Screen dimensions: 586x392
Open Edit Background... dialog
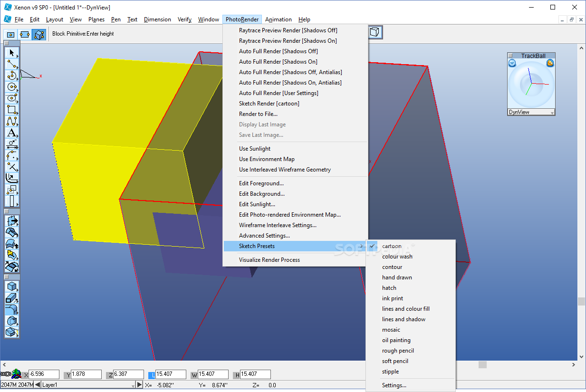click(296, 194)
